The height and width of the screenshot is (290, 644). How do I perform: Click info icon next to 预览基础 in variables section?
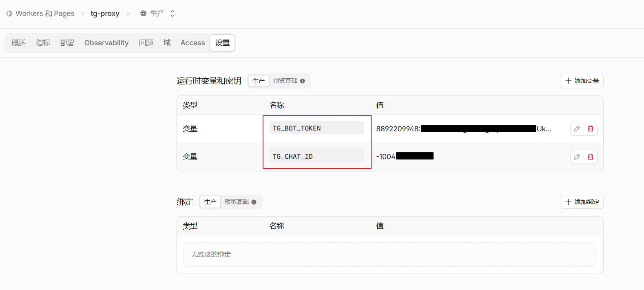click(x=302, y=81)
